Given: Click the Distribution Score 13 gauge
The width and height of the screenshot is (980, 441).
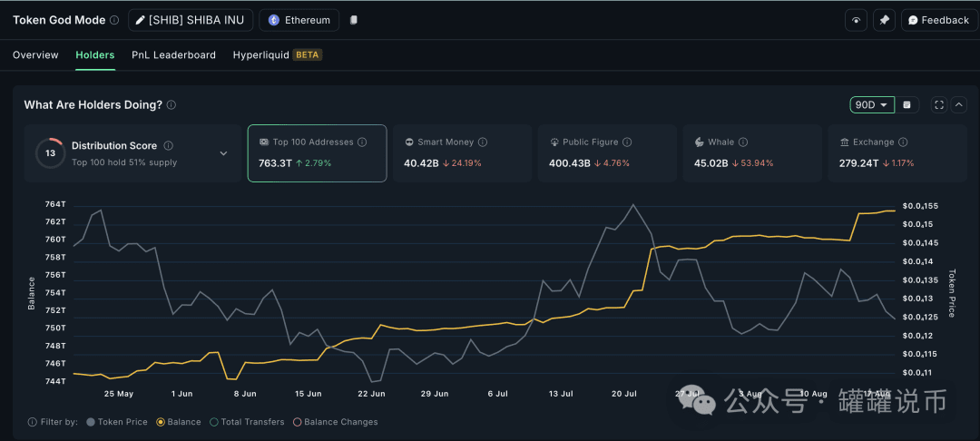Looking at the screenshot, I should 51,153.
